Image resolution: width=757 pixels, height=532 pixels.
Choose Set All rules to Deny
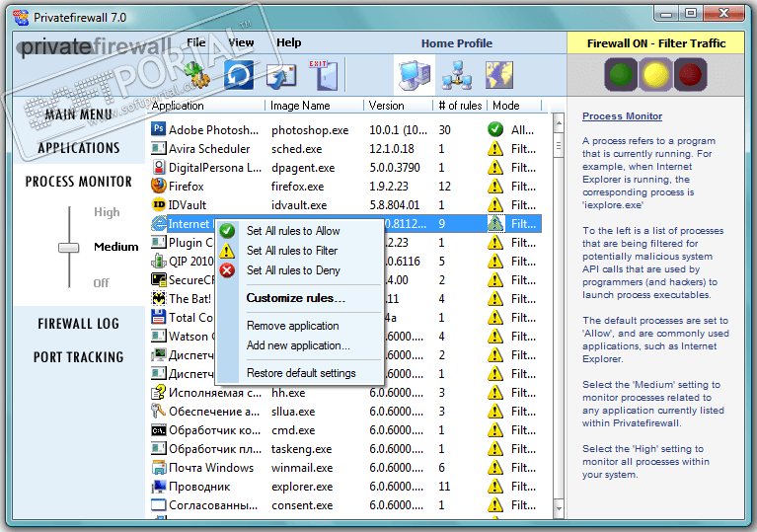click(299, 270)
